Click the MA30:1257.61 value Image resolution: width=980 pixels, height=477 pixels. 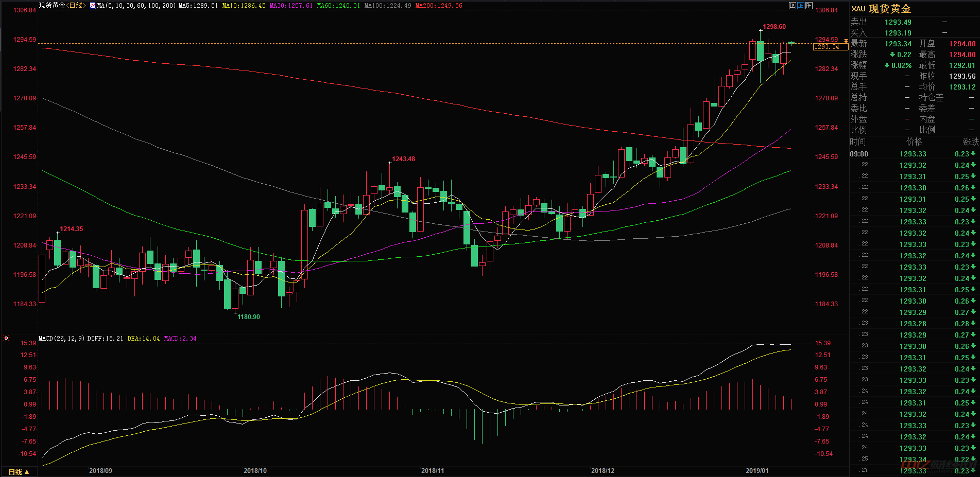(x=291, y=6)
